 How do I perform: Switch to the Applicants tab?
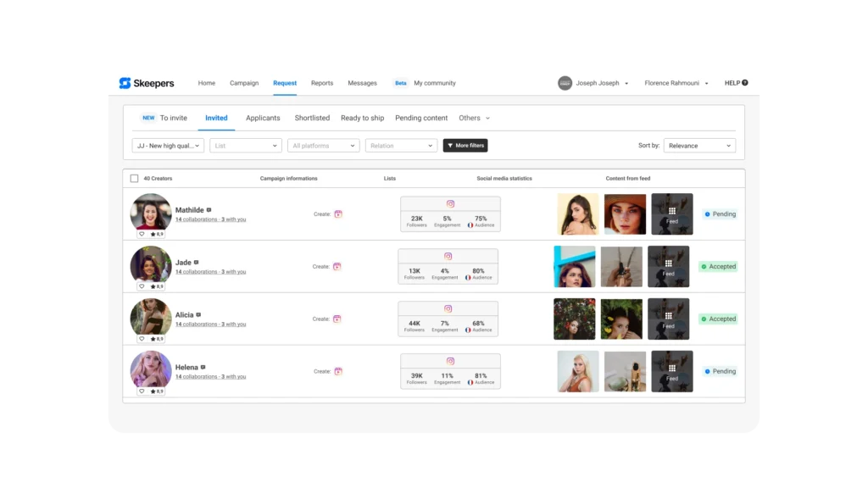(263, 118)
